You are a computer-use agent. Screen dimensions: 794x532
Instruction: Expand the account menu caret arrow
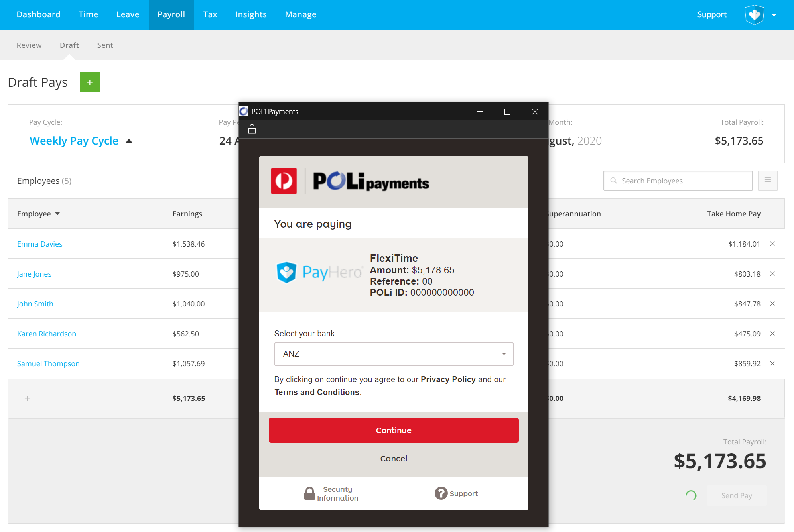tap(774, 15)
